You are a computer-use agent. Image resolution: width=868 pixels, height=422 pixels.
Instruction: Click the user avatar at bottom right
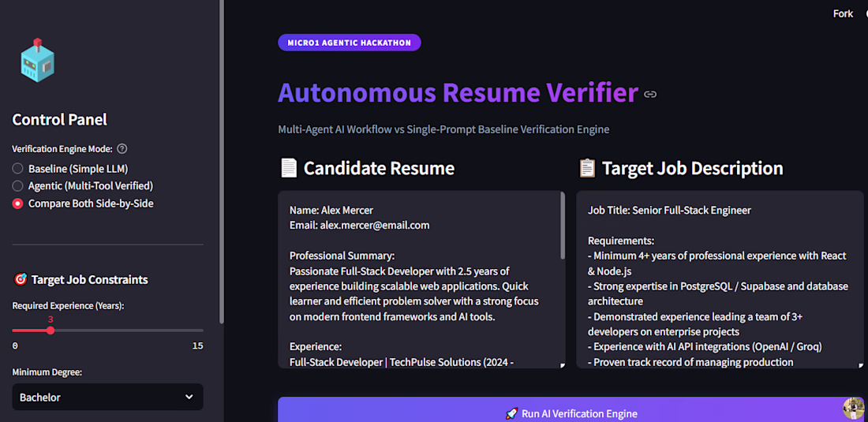tap(853, 408)
